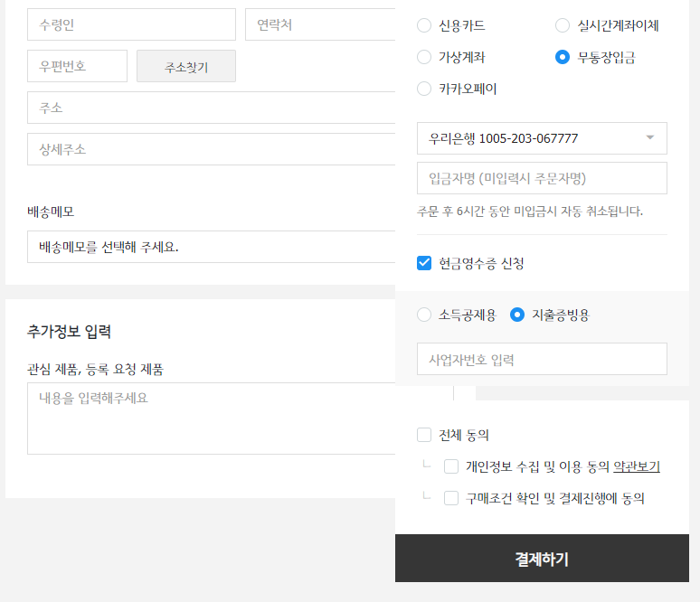Choose 카카오페이 as payment method

(x=424, y=89)
